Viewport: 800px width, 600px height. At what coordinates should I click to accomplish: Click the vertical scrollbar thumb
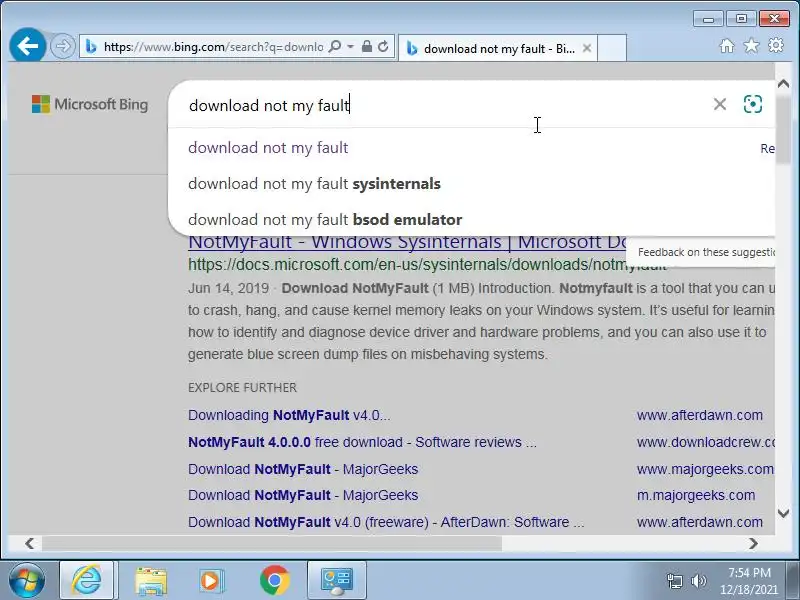coord(783,128)
